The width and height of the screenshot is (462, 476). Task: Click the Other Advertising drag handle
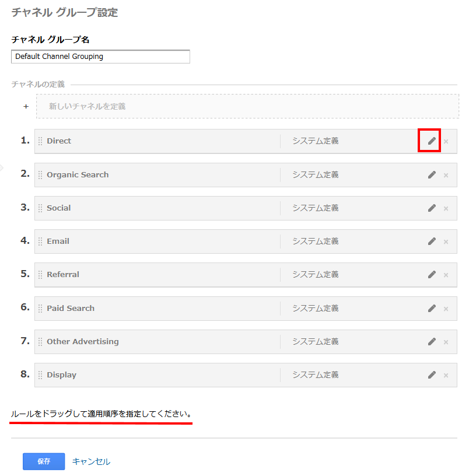click(x=40, y=342)
